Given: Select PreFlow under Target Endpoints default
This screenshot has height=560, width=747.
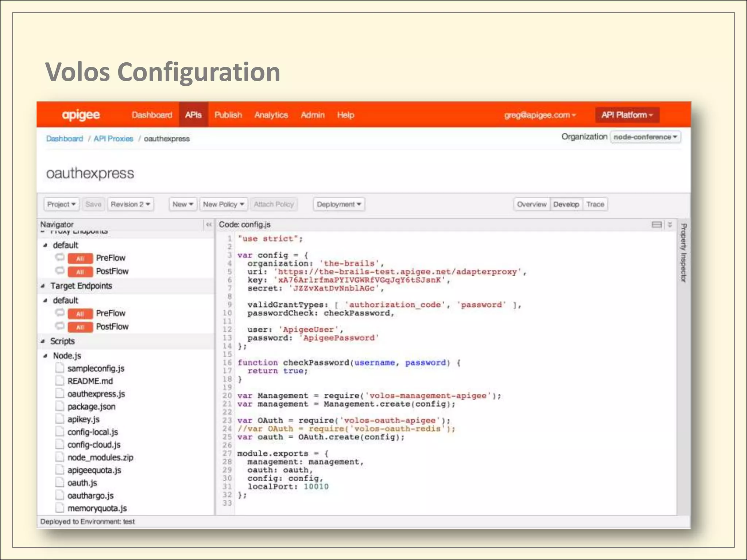Looking at the screenshot, I should (x=111, y=313).
